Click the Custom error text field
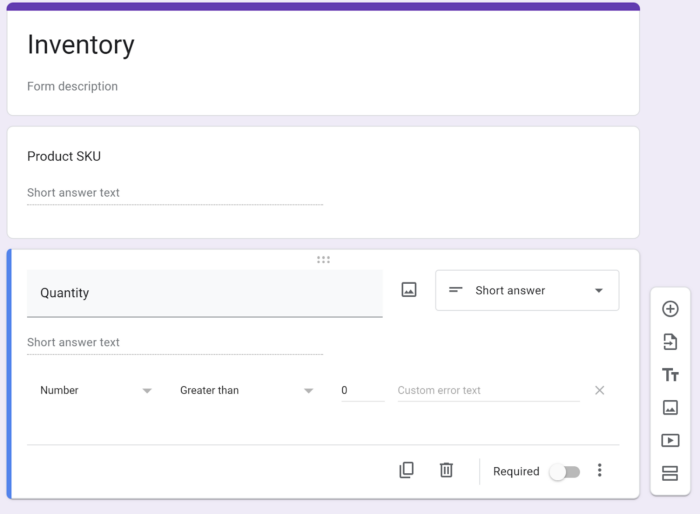 click(488, 390)
